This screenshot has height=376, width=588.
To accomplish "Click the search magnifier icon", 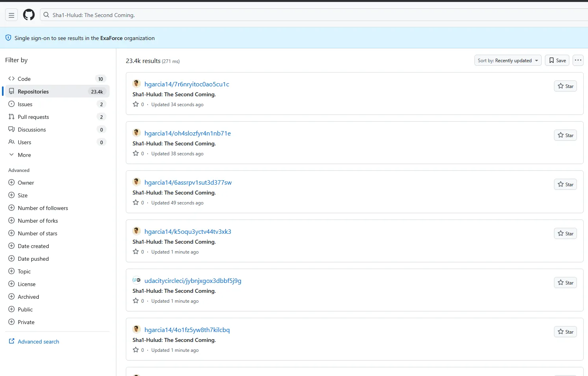I will pyautogui.click(x=46, y=15).
